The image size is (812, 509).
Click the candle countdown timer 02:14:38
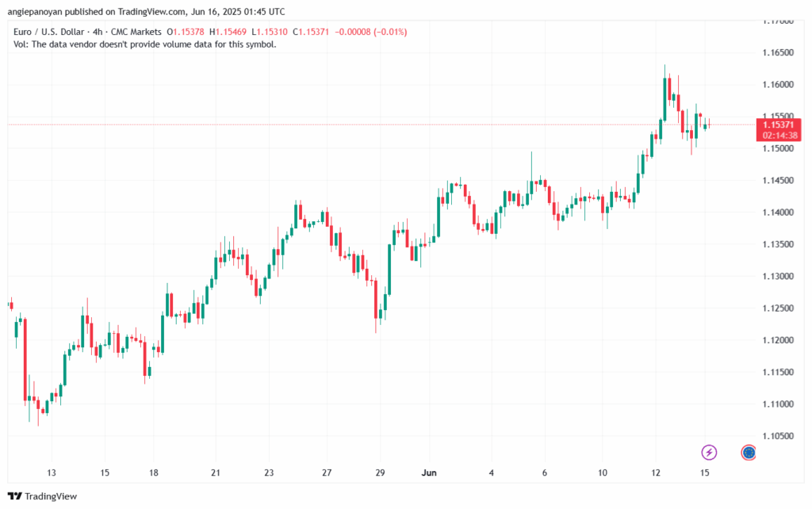tap(779, 136)
